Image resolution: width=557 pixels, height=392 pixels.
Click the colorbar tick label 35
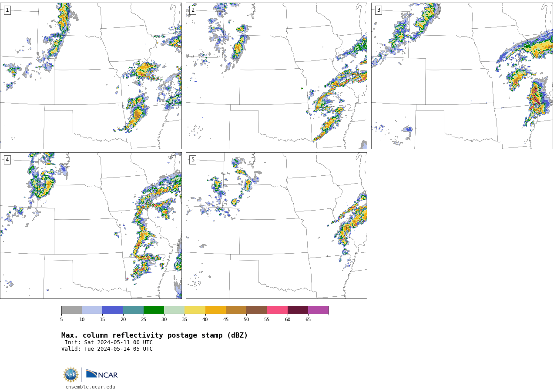tap(185, 320)
